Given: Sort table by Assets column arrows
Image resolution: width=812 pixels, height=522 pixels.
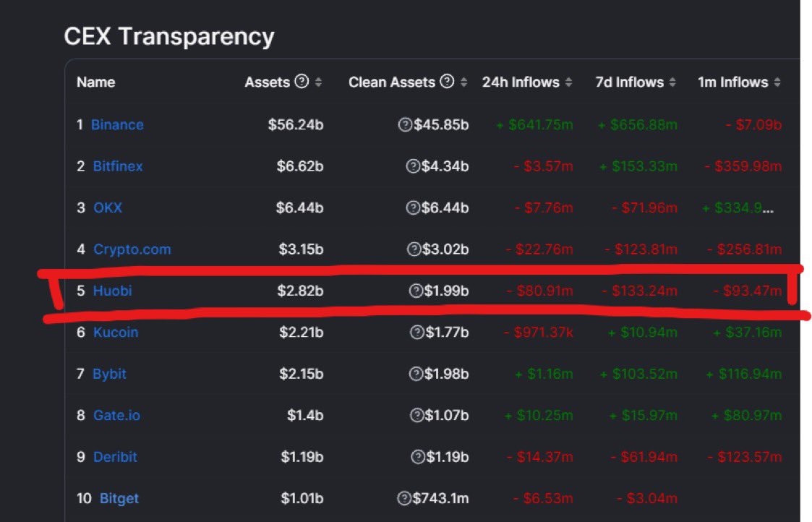Looking at the screenshot, I should pos(318,82).
